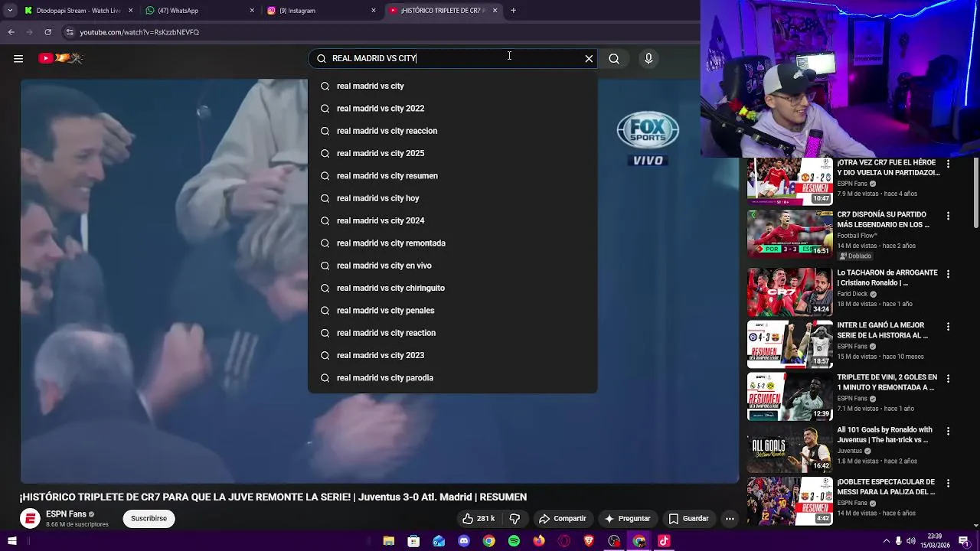Open options menu for 'CR7 DISPONÍA' video
The image size is (980, 551).
coord(948,217)
